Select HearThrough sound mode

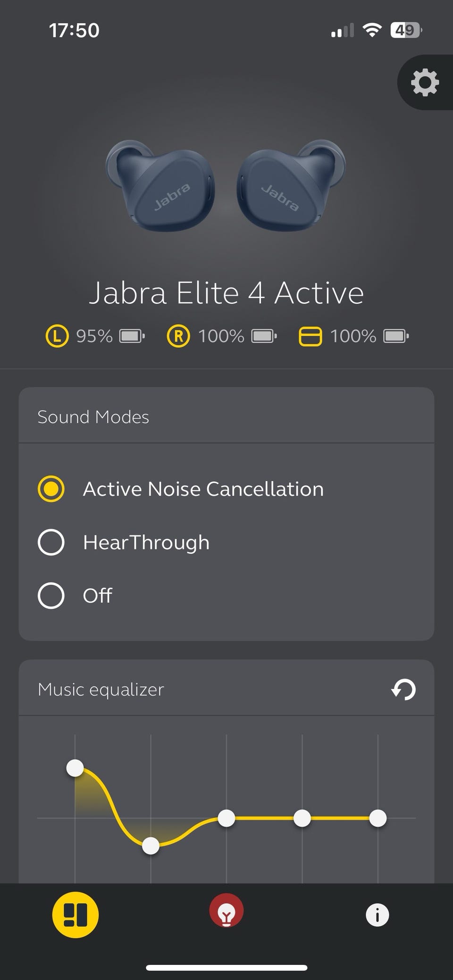(x=51, y=542)
